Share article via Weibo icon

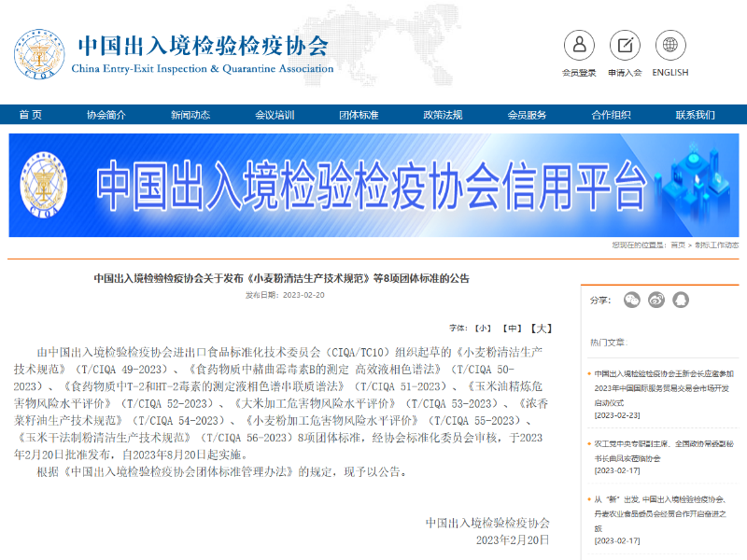point(656,300)
